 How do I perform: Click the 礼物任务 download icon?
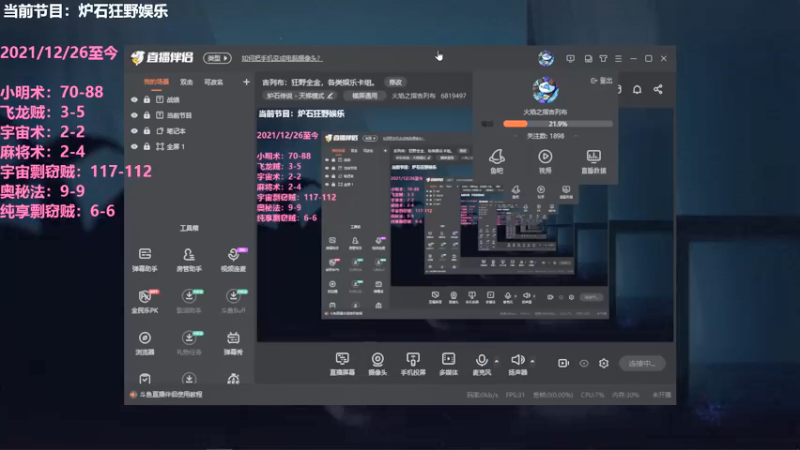189,338
